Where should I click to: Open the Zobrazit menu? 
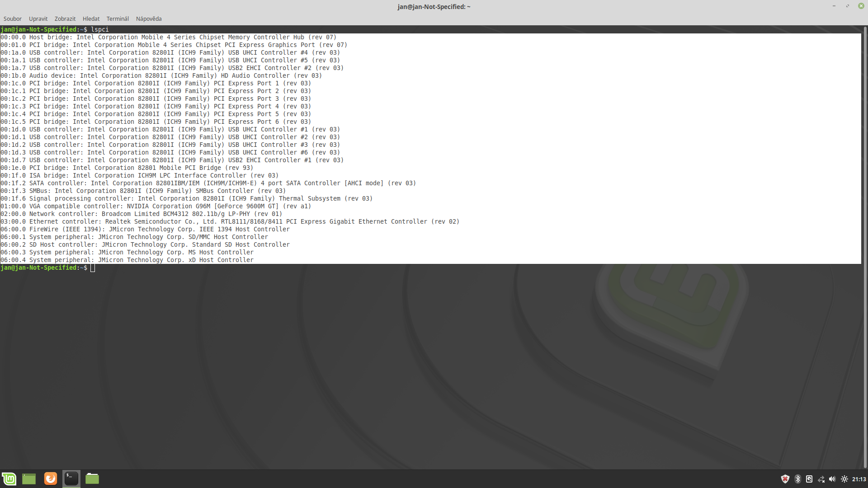click(x=65, y=19)
